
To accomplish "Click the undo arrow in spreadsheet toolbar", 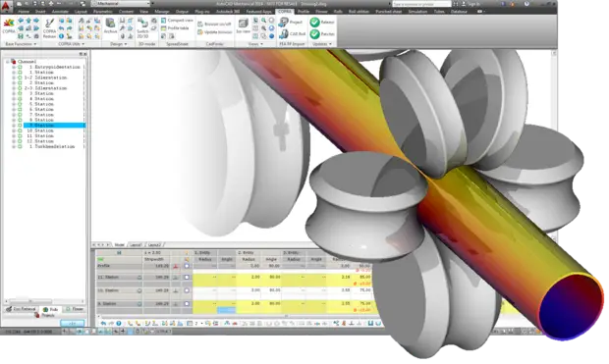I will coord(103,323).
